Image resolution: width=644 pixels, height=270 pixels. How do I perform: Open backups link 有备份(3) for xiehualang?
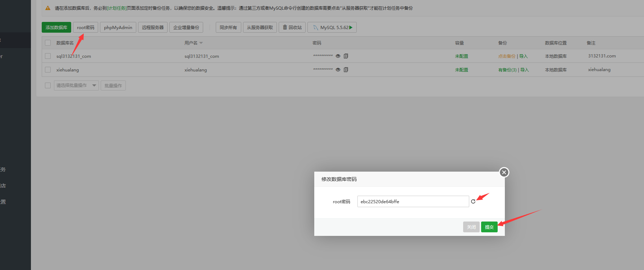click(507, 70)
